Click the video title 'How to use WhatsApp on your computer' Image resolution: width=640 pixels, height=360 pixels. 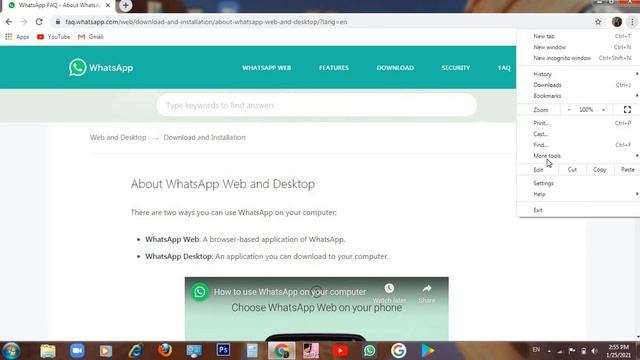290,292
